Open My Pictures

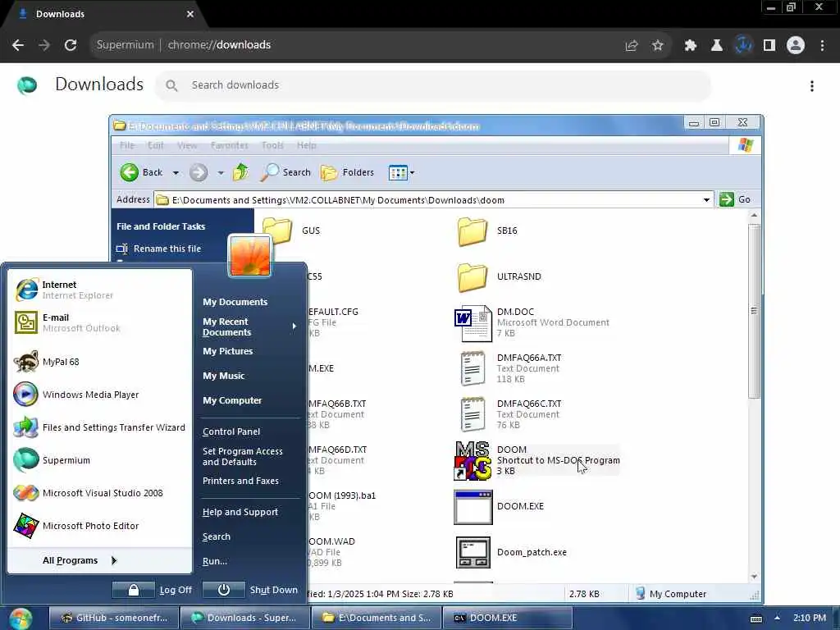point(228,351)
